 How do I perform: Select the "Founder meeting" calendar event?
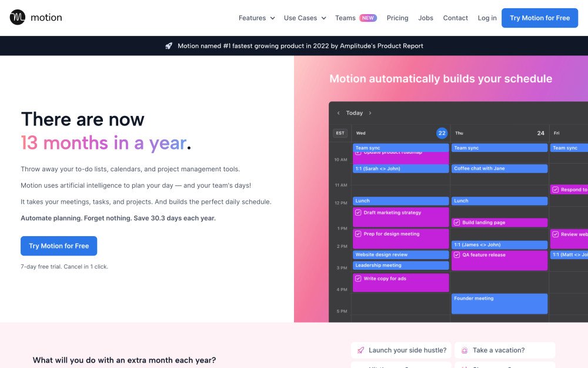pos(499,303)
